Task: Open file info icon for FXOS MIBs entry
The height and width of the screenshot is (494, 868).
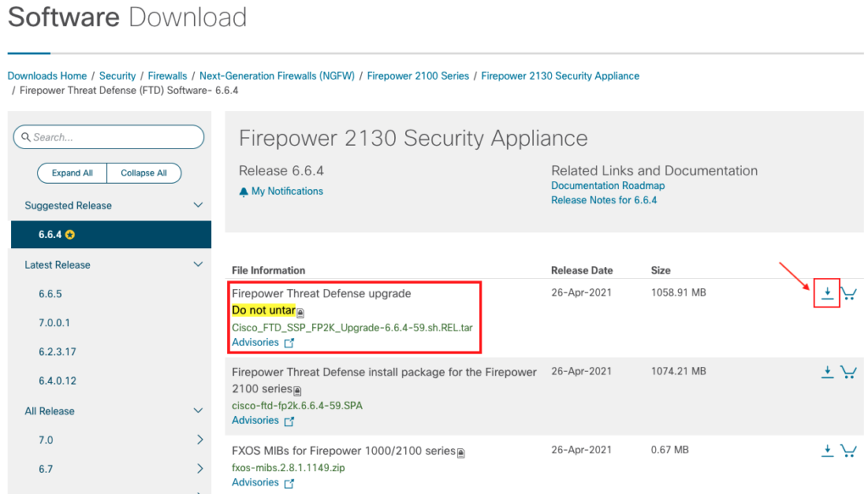Action: 460,453
